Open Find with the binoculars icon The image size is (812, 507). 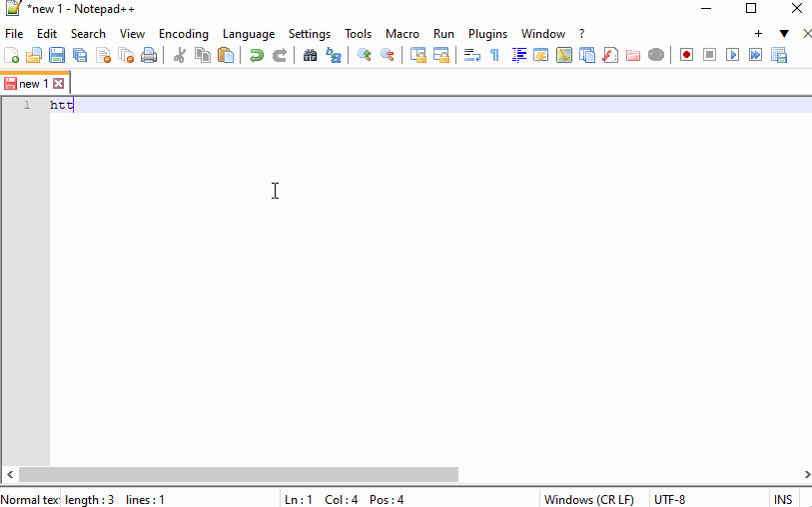coord(310,56)
